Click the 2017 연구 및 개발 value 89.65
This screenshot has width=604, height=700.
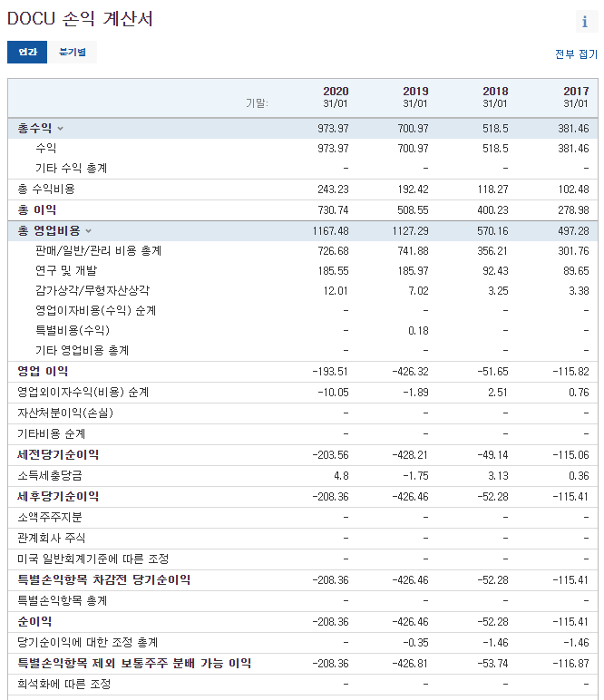(576, 271)
